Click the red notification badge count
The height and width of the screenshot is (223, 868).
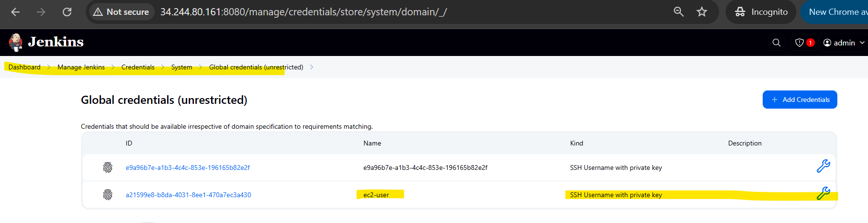(810, 43)
